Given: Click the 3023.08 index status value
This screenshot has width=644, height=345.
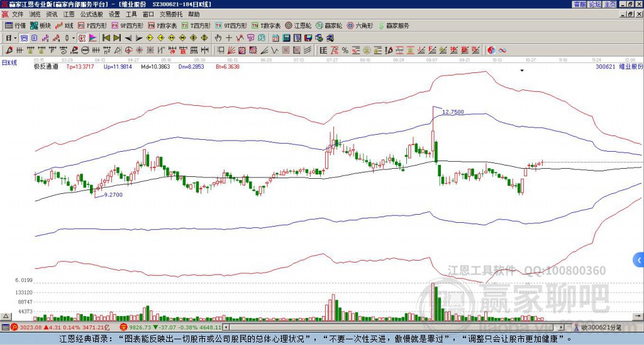Looking at the screenshot, I should click(x=31, y=327).
